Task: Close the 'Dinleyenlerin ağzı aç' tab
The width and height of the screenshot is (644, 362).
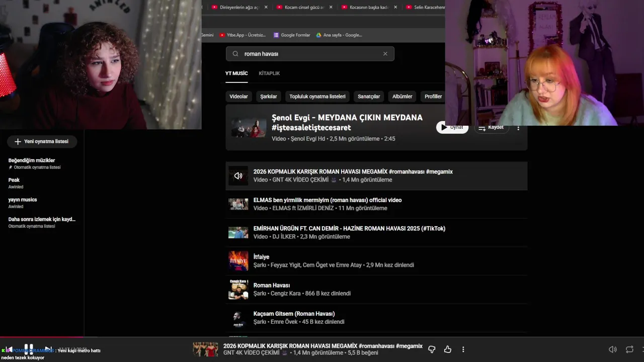Action: (x=266, y=7)
